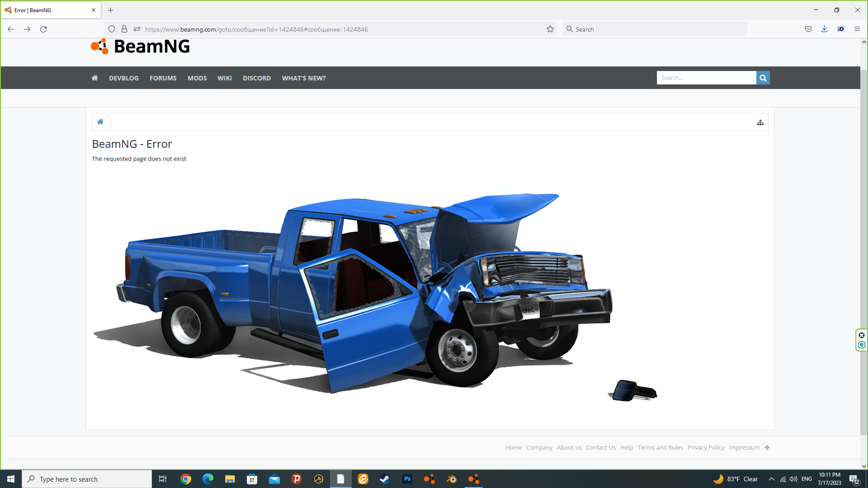
Task: Close the side widget with X icon
Action: point(862,335)
